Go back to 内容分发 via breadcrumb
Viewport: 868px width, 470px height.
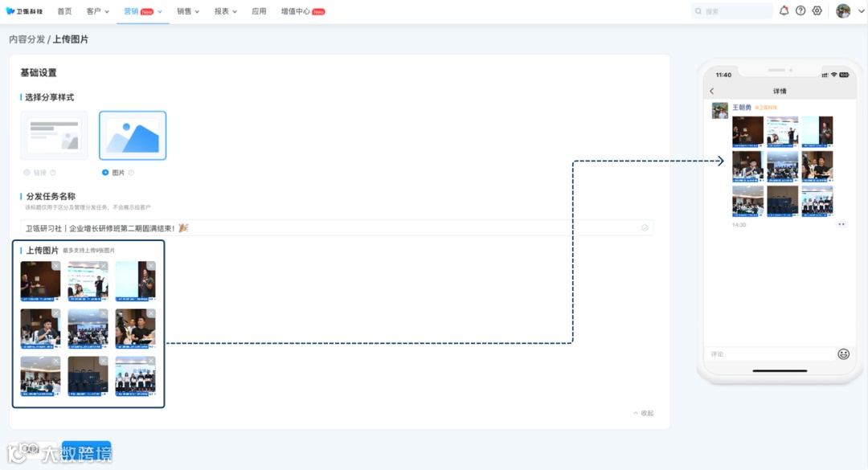[27, 39]
